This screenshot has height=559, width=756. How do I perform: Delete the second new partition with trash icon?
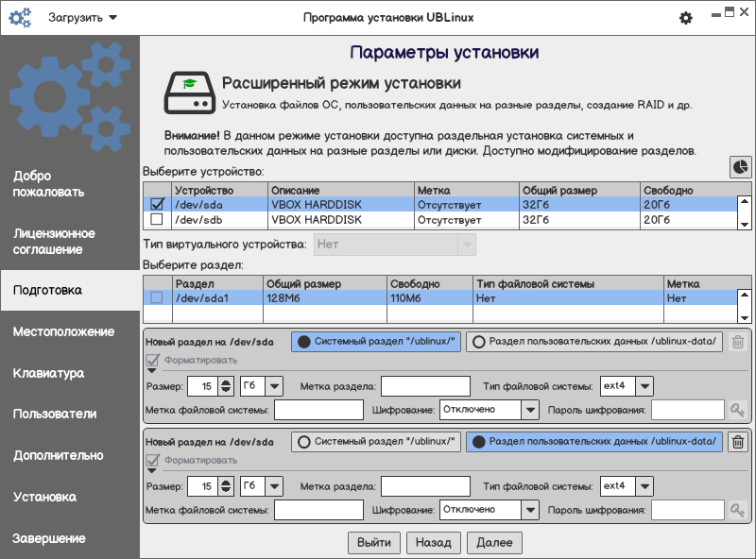pos(738,442)
